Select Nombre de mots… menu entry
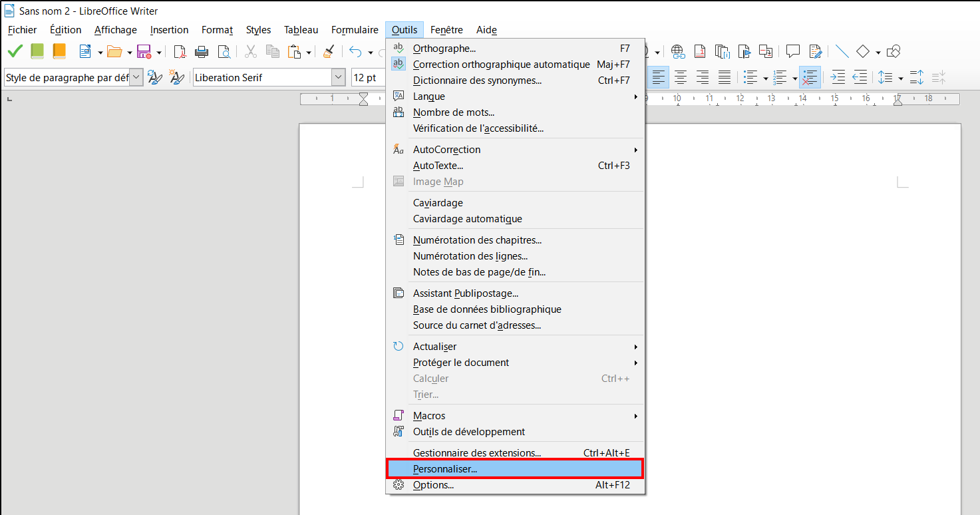This screenshot has height=515, width=980. tap(516, 112)
